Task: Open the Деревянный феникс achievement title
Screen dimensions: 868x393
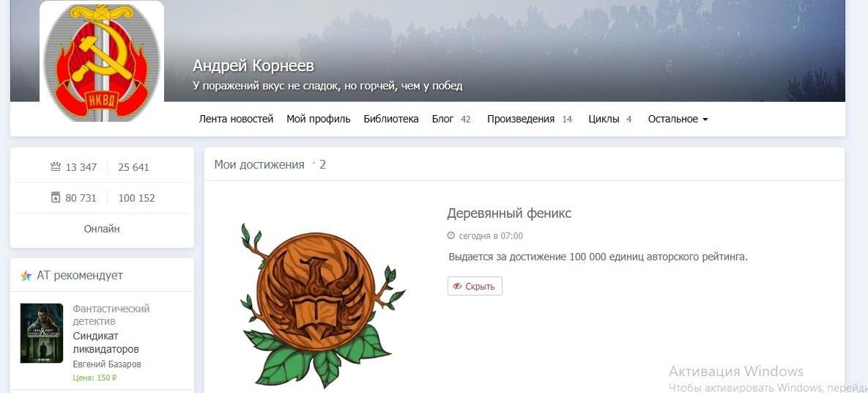Action: [509, 213]
